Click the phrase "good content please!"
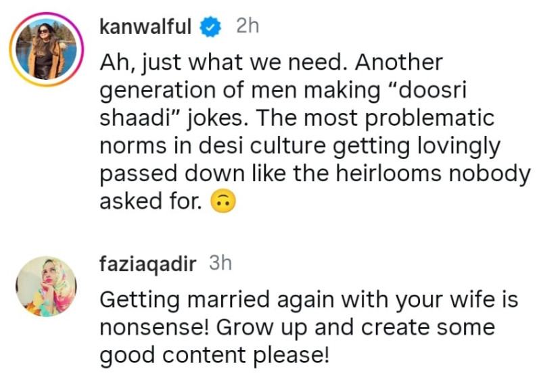 tap(214, 356)
